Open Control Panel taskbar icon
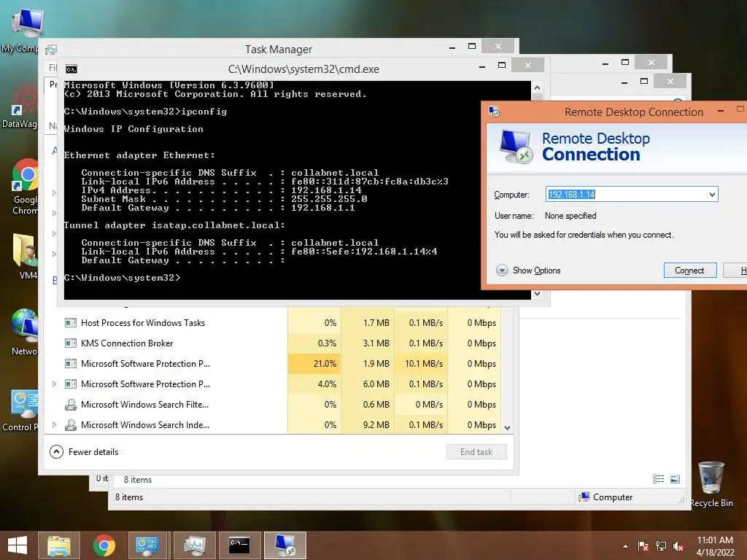The width and height of the screenshot is (747, 560). tap(147, 545)
